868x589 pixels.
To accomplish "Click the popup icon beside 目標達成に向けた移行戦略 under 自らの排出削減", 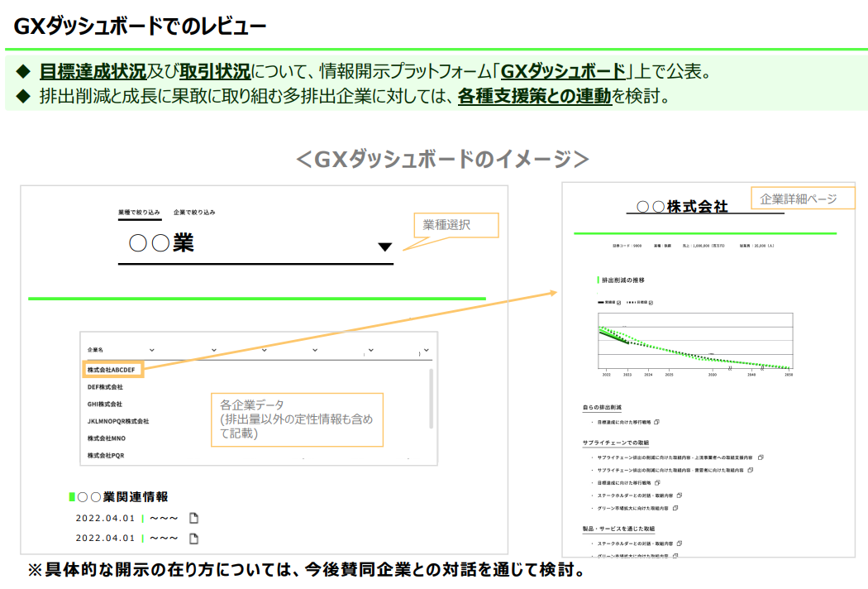I will [656, 422].
